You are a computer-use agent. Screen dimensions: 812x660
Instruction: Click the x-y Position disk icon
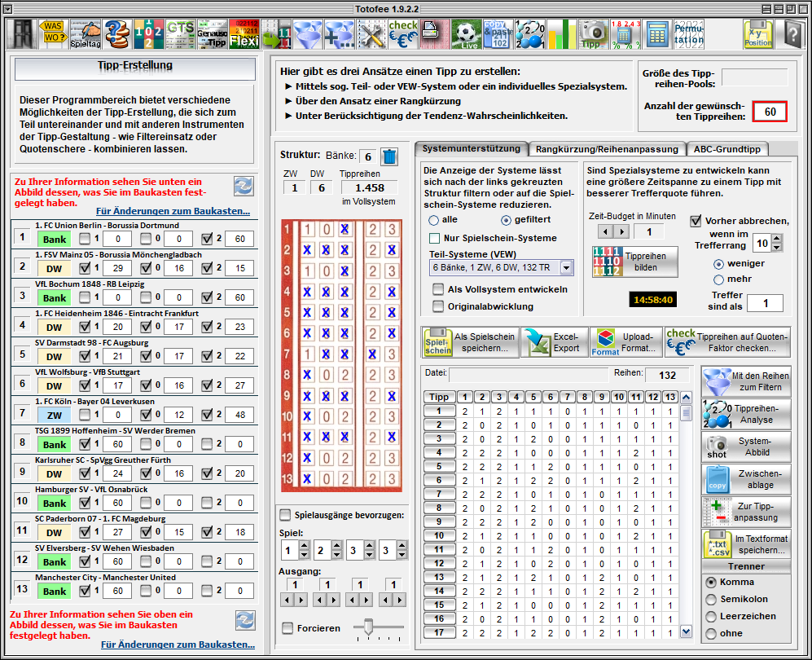[757, 34]
